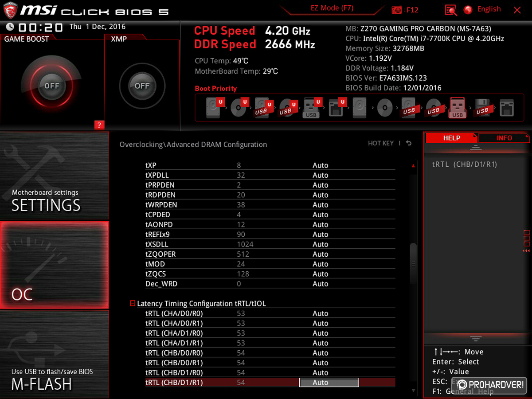Open the search/favorites magnifier icon
The image size is (532, 399).
click(451, 10)
